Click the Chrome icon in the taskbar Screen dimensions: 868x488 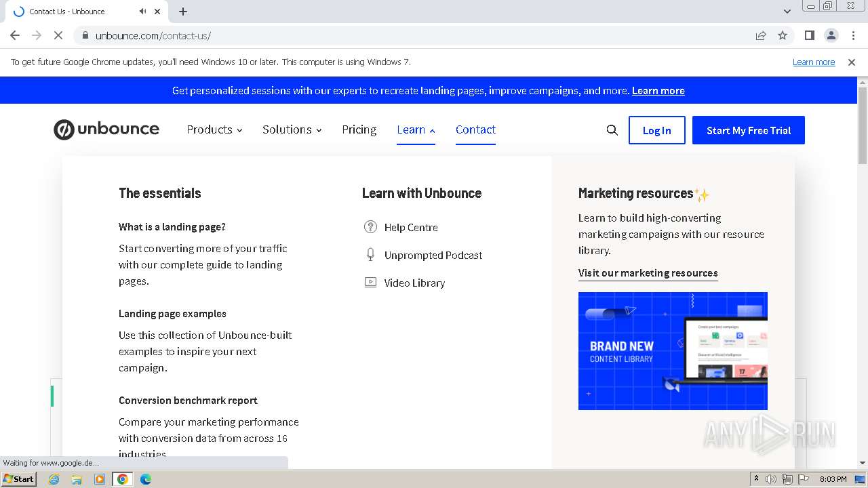(123, 479)
